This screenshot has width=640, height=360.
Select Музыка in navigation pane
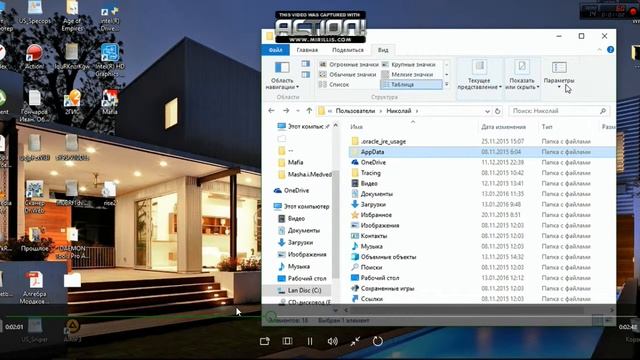[x=298, y=267]
